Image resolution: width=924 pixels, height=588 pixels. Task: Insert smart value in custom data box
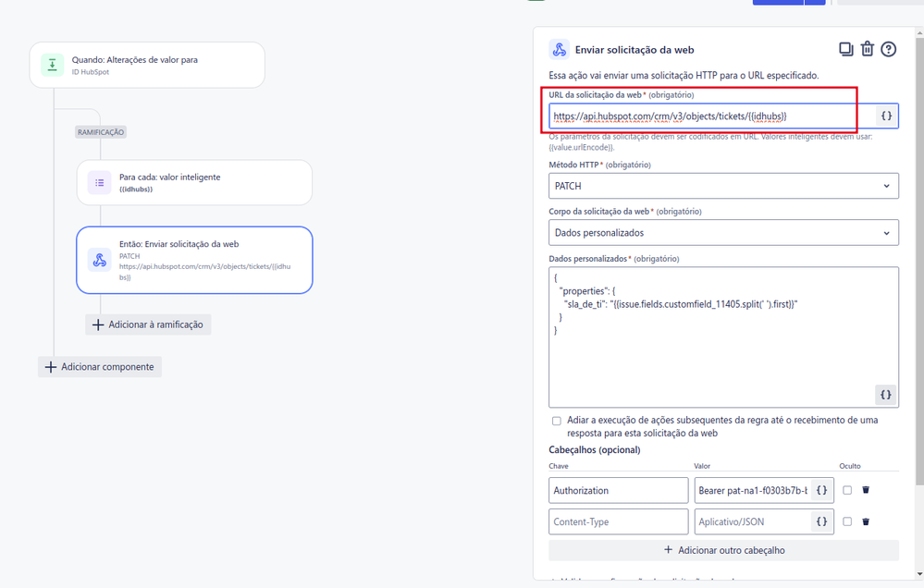(886, 395)
